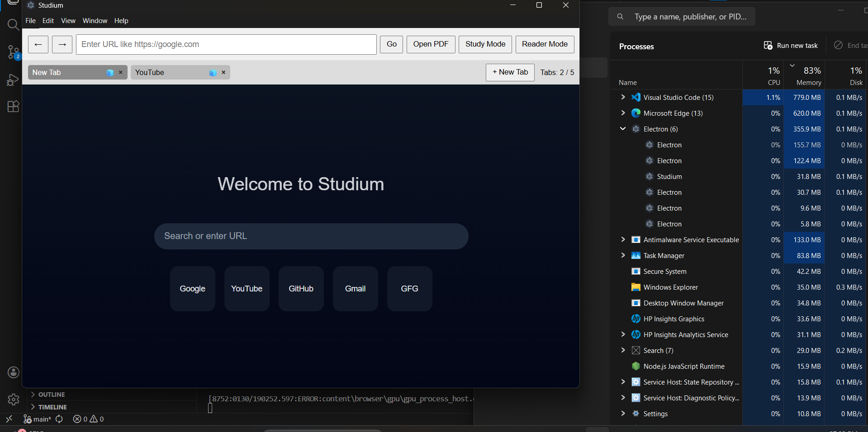Click the + New Tab button
This screenshot has height=432, width=868.
[x=510, y=72]
